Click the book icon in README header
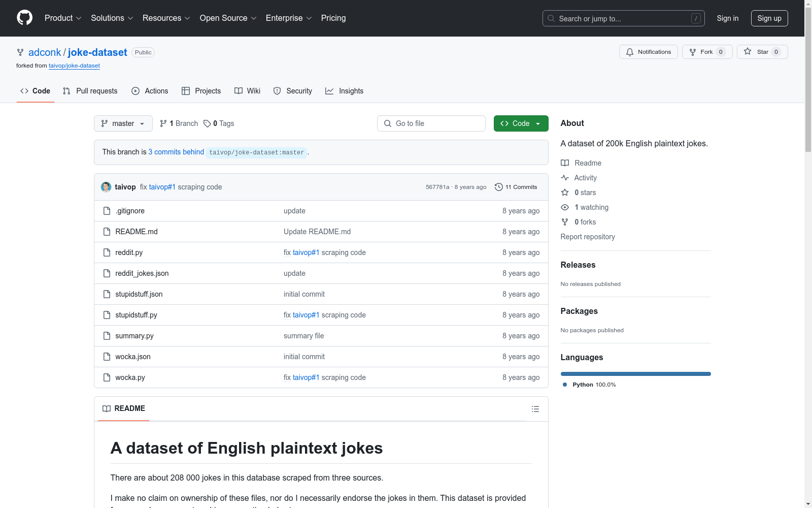Viewport: 812px width, 508px height. (107, 408)
